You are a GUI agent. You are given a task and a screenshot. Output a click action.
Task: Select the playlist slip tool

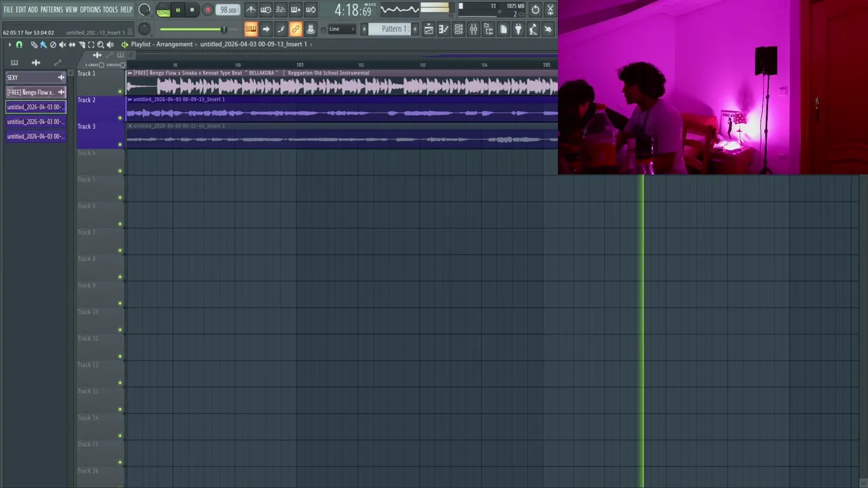point(72,45)
